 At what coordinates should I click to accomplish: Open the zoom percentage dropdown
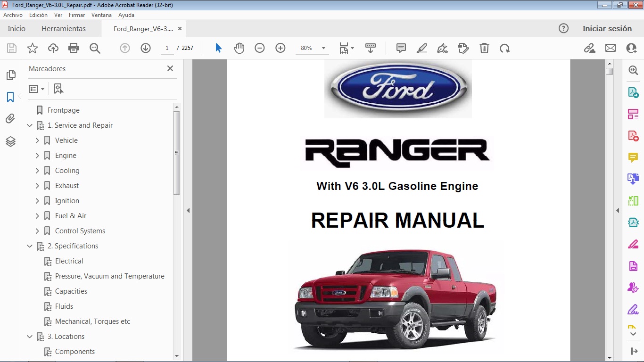coord(323,48)
